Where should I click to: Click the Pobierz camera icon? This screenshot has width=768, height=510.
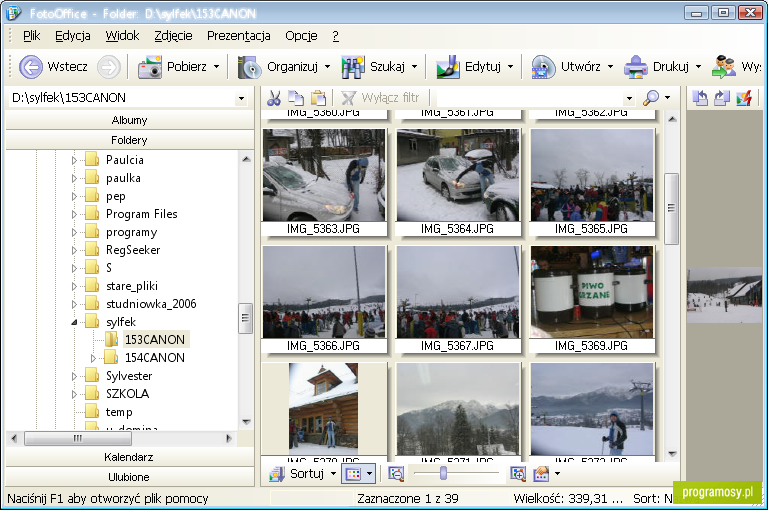(150, 67)
